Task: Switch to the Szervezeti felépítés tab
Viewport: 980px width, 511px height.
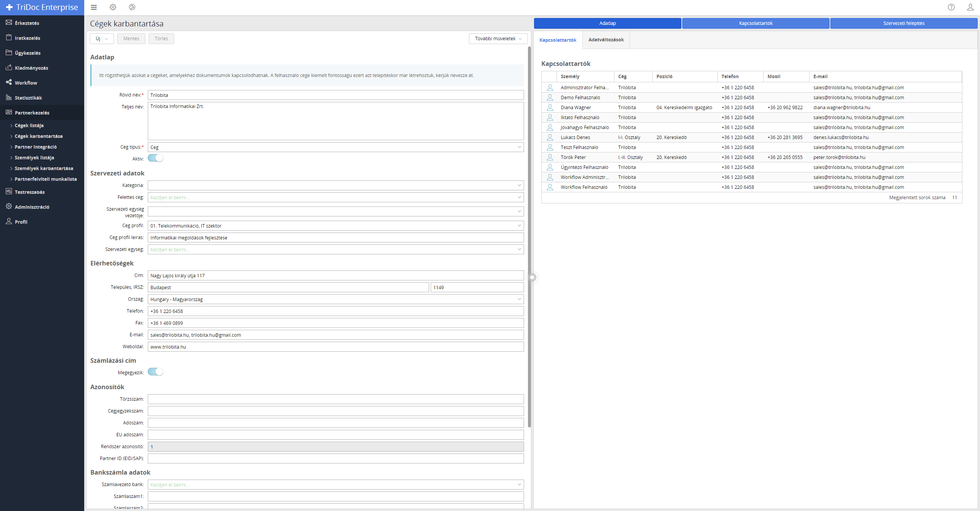Action: 904,23
